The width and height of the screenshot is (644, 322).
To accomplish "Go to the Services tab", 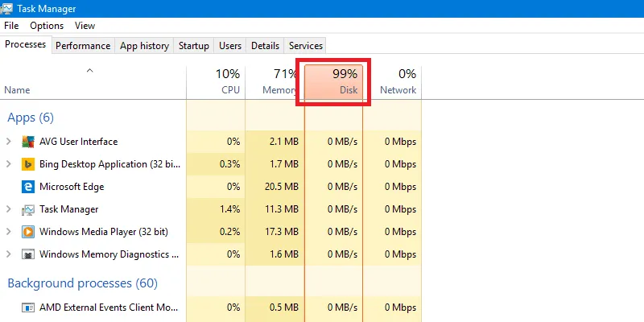I will (306, 46).
